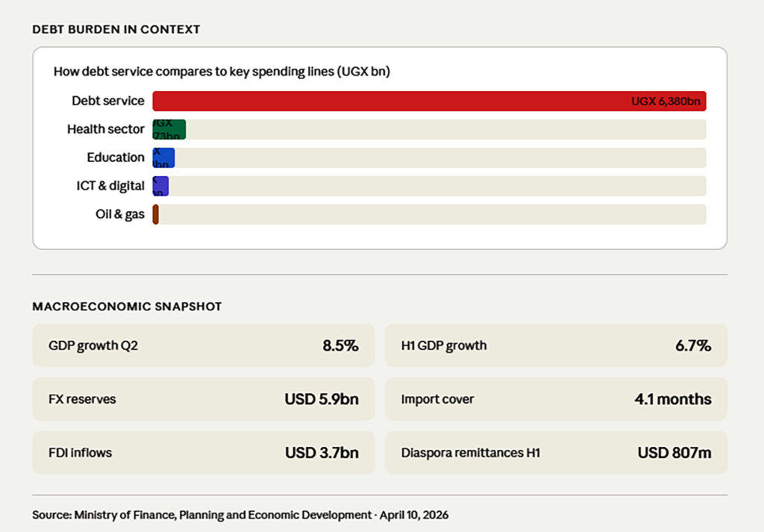Click the ICT & digital row label
This screenshot has height=532, width=764.
pyautogui.click(x=109, y=186)
